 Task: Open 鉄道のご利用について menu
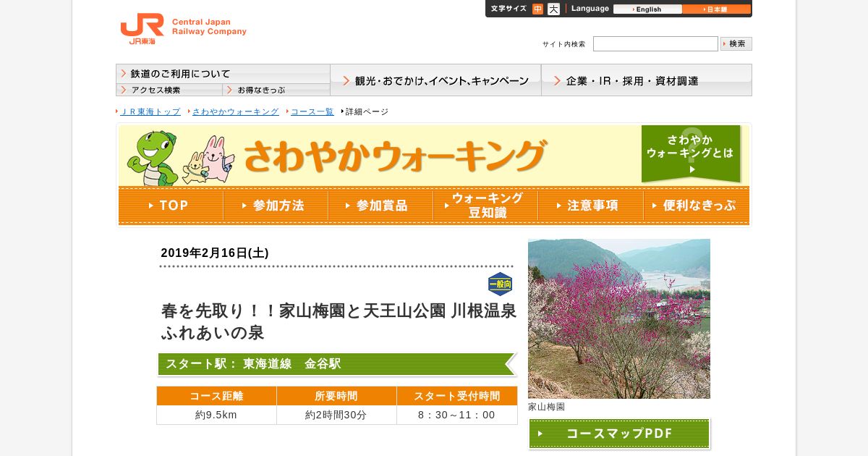tap(223, 74)
